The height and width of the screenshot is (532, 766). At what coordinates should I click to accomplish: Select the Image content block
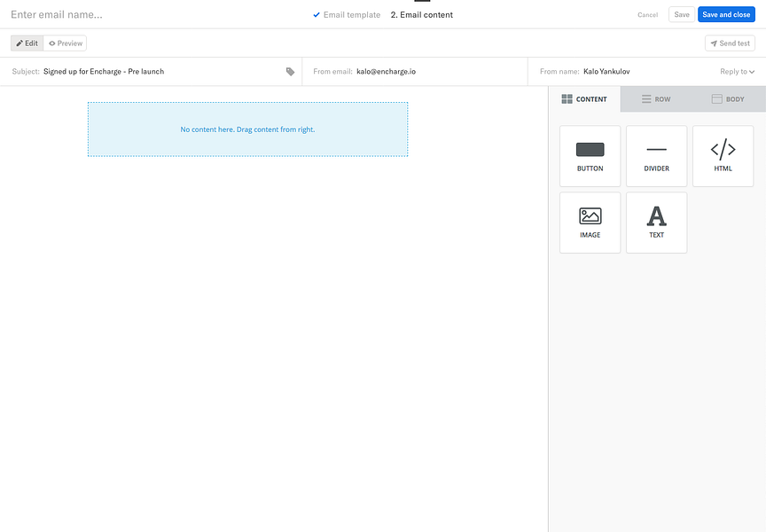(x=590, y=223)
